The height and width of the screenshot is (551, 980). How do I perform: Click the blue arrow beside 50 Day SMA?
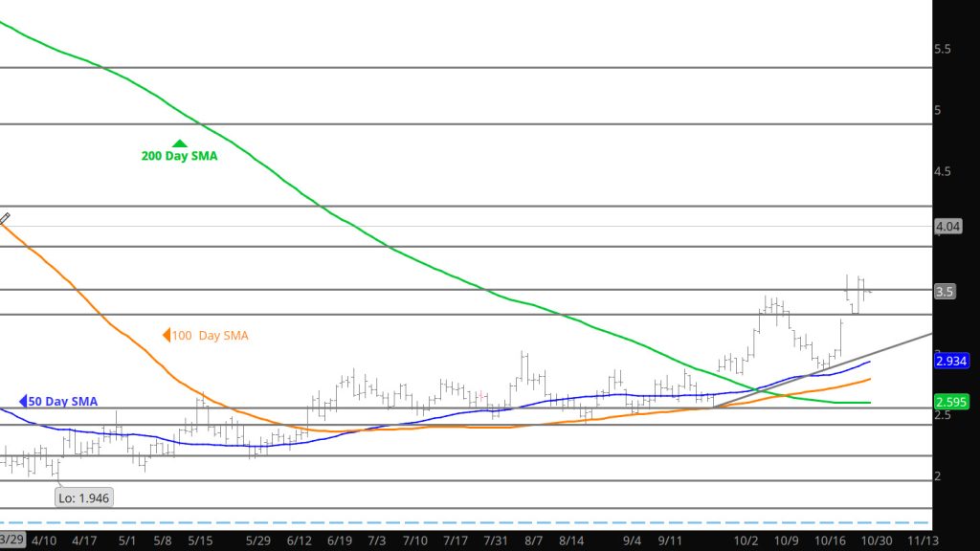click(23, 402)
